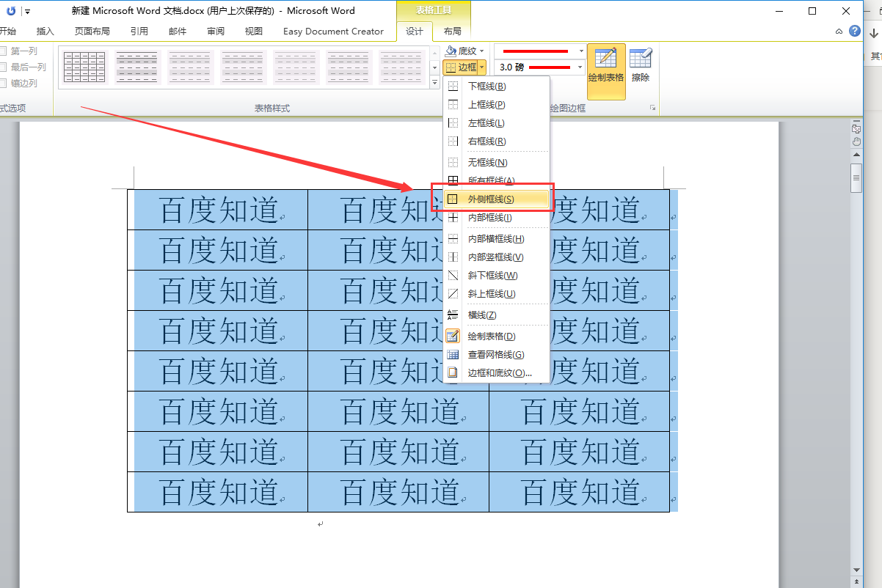Select 所有框线(A) all borders option
Image resolution: width=882 pixels, height=588 pixels.
(x=496, y=180)
